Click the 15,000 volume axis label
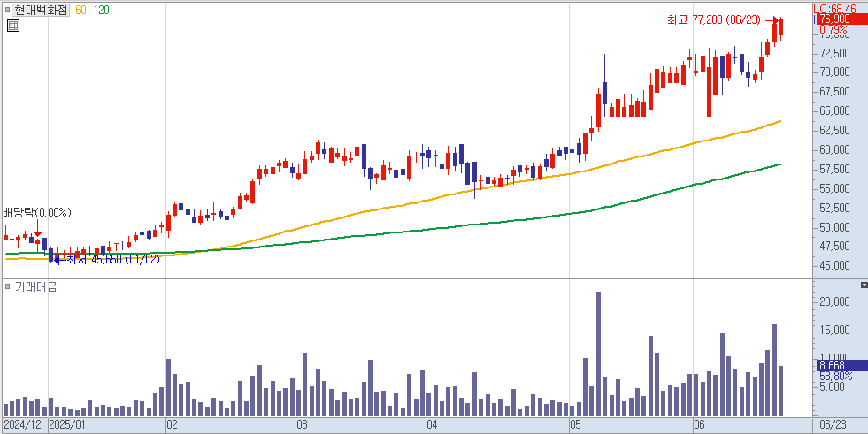The image size is (868, 434). point(834,330)
